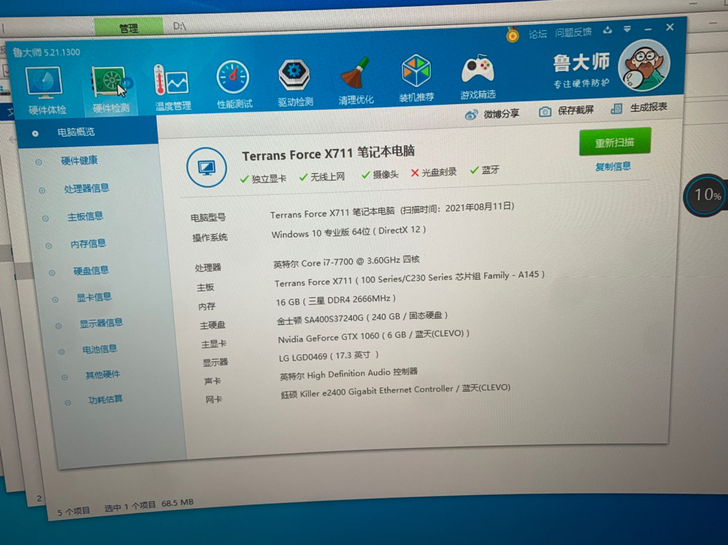The image size is (728, 545).
Task: Click the 16 GB DDR4 memory text
Action: pos(336,300)
